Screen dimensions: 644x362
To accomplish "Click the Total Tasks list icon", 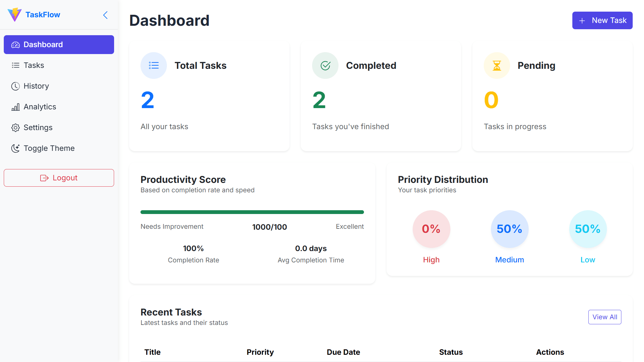I will (x=153, y=65).
